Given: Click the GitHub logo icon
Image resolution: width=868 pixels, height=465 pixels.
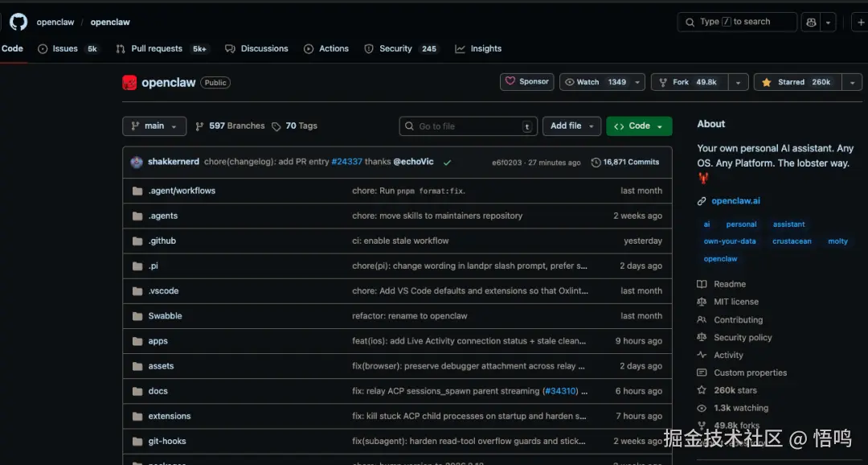Looking at the screenshot, I should (18, 22).
